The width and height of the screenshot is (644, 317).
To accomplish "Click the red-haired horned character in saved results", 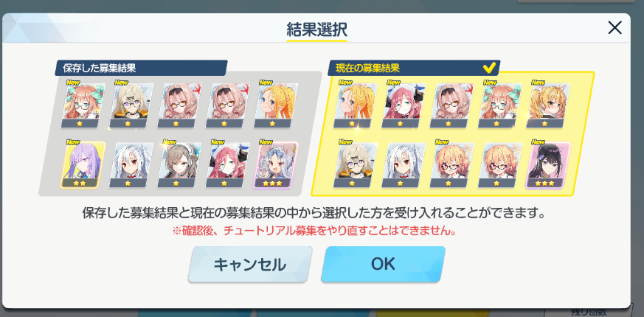I will (x=226, y=165).
